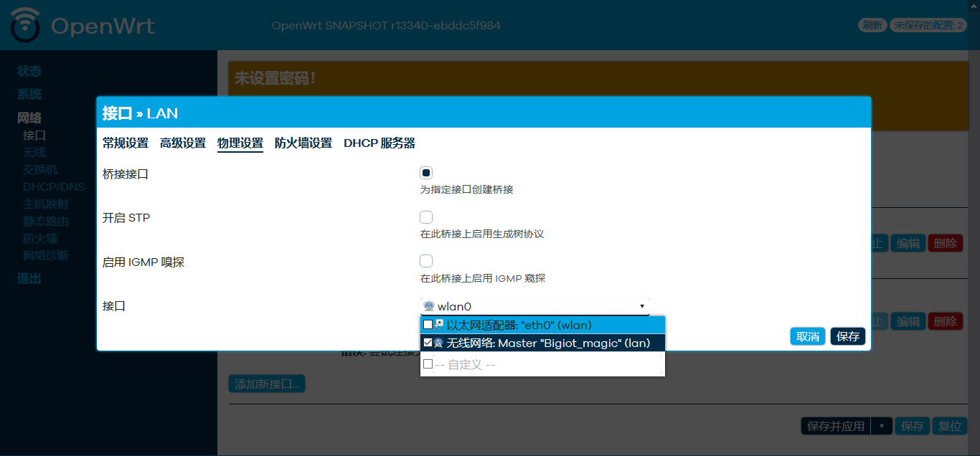Click the eth0 Ethernet adapter icon

[439, 325]
